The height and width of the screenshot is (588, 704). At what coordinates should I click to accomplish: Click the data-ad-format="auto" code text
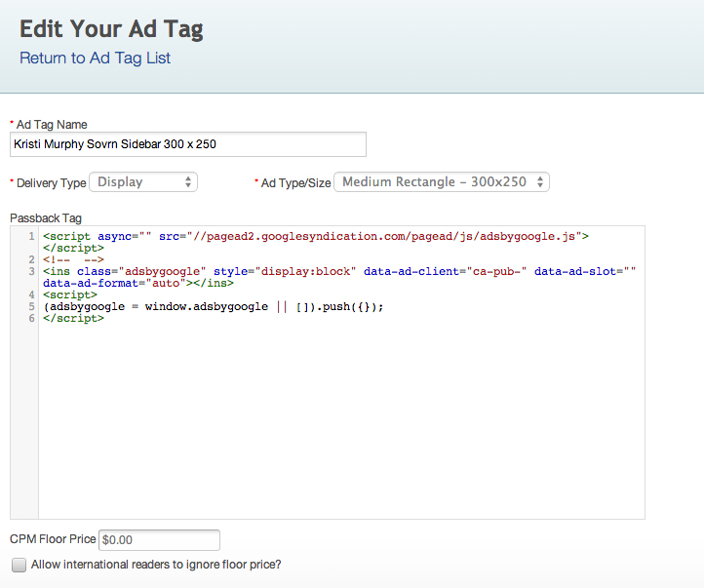114,283
